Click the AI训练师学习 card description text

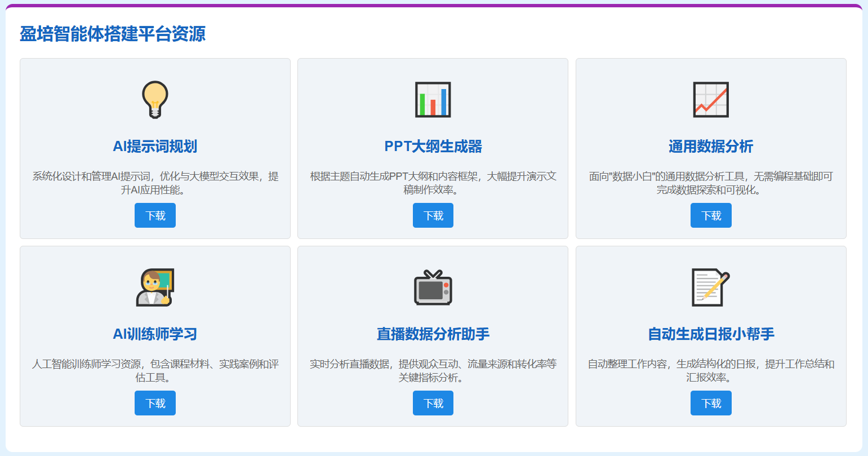click(x=154, y=371)
